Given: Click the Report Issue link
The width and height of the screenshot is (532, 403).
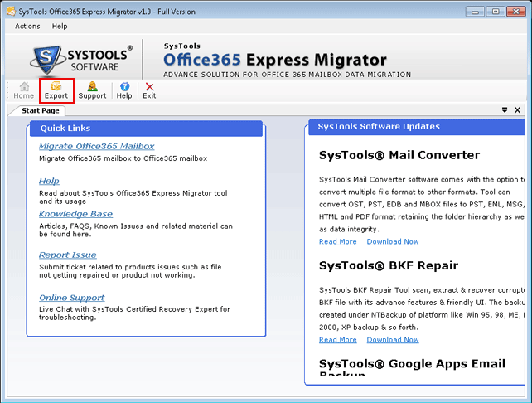Looking at the screenshot, I should click(67, 255).
